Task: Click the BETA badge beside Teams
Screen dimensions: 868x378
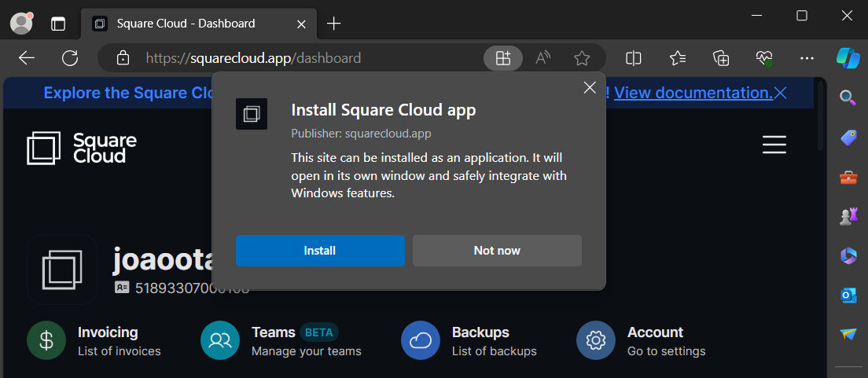Action: (x=319, y=332)
